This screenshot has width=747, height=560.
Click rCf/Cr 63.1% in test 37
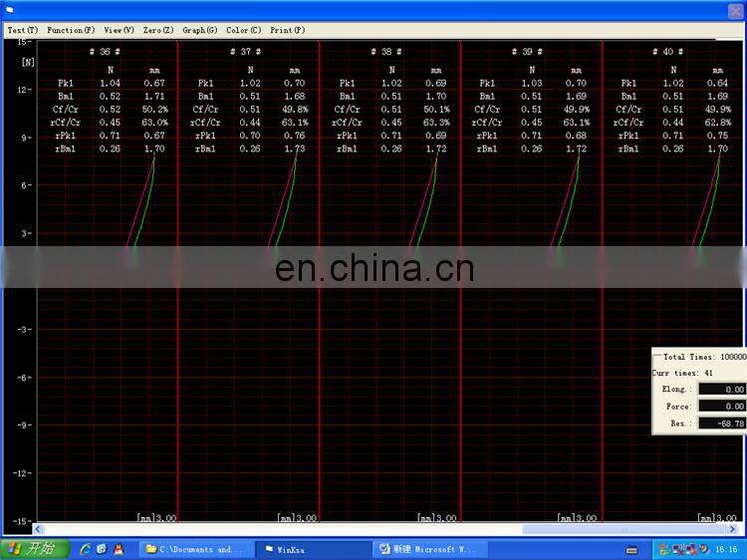click(295, 123)
